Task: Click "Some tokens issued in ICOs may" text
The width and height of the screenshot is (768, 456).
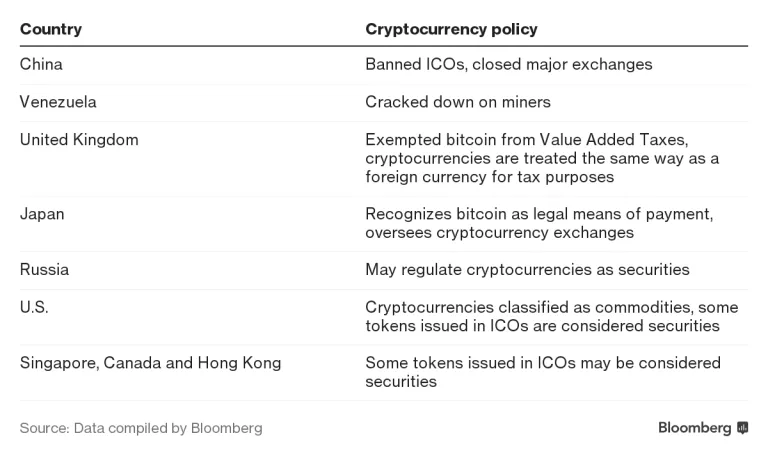Action: [x=542, y=363]
